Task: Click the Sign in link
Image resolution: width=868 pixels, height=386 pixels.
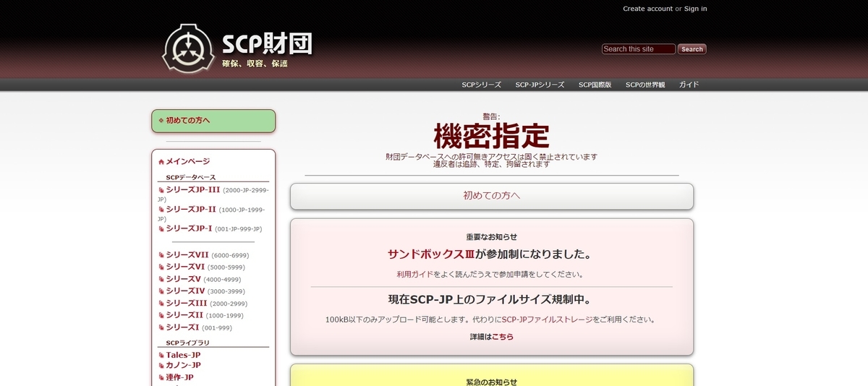Action: click(x=696, y=9)
